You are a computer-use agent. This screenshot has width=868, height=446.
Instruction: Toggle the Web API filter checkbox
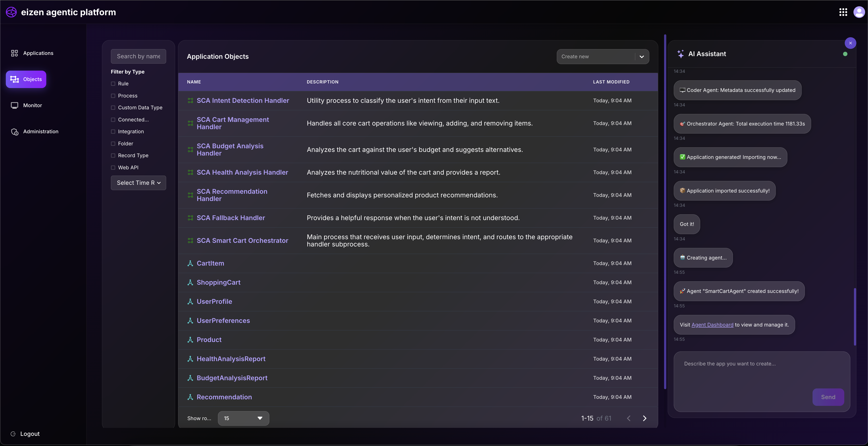pyautogui.click(x=113, y=168)
